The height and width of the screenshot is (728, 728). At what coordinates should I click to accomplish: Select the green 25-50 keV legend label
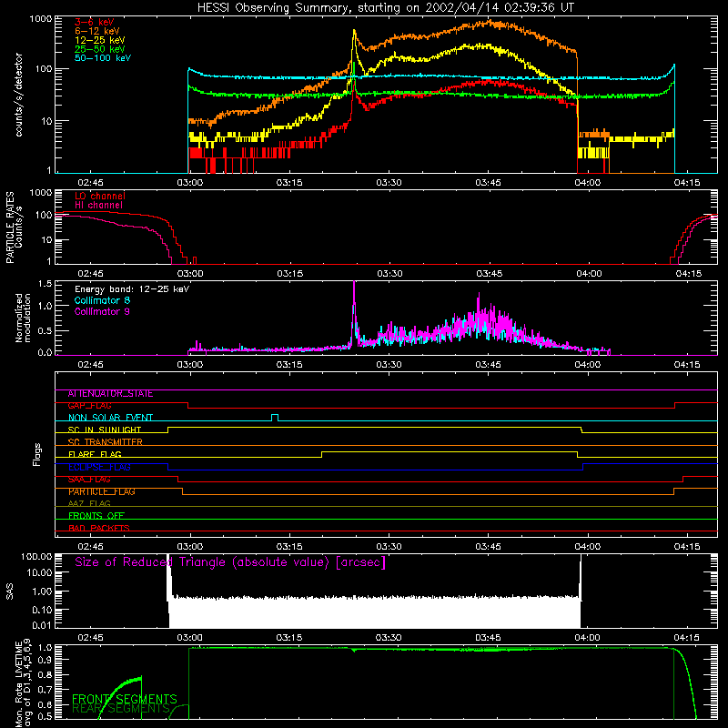(x=100, y=49)
